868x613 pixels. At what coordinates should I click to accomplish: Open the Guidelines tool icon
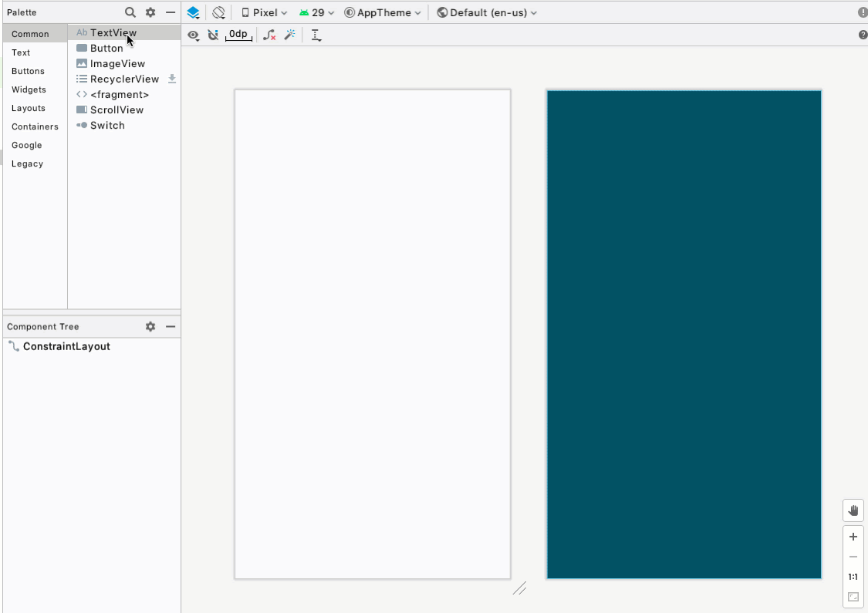pyautogui.click(x=316, y=35)
